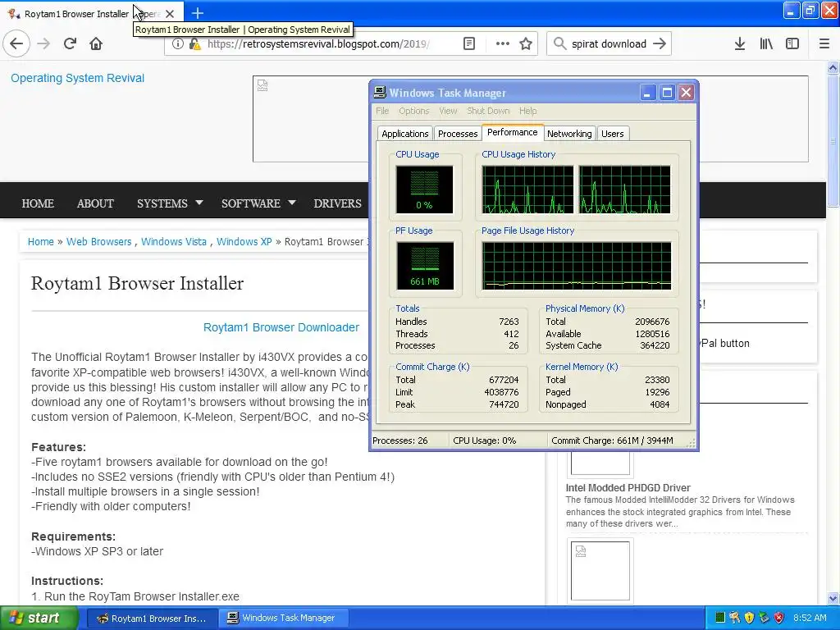Click the scrollbar down arrow

pyautogui.click(x=833, y=598)
